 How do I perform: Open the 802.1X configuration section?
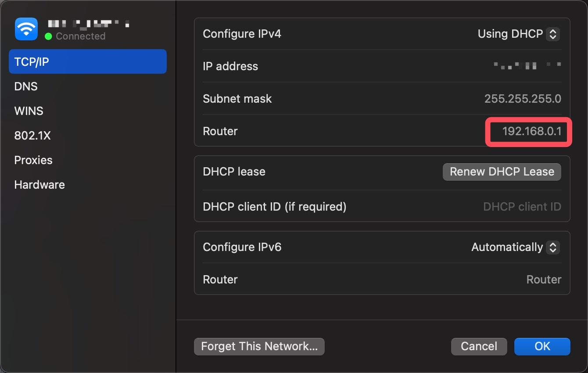(32, 135)
